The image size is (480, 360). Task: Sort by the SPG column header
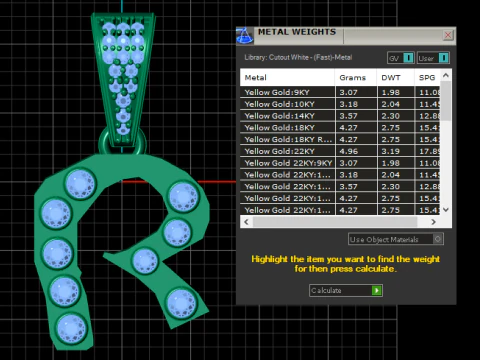click(x=427, y=78)
